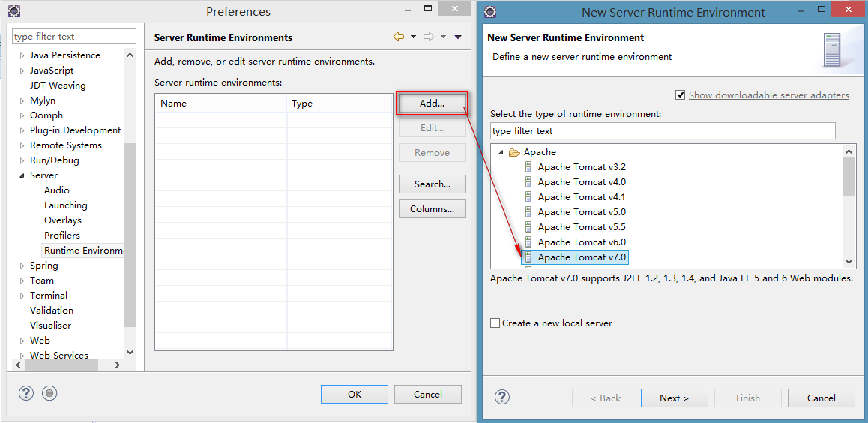Screen dimensions: 868x423
Task: Open the back history dropdown arrow
Action: 413,37
